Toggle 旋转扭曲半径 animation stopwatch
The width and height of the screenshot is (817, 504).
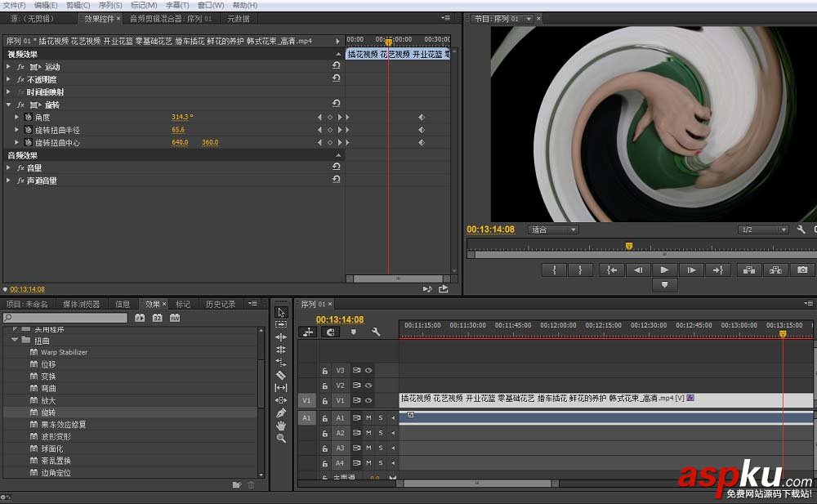click(29, 130)
